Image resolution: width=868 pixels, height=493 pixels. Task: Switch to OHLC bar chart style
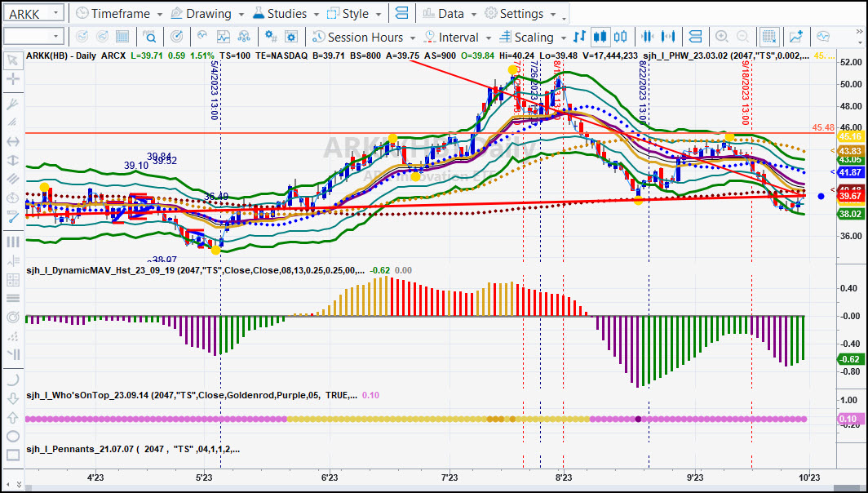pyautogui.click(x=579, y=37)
